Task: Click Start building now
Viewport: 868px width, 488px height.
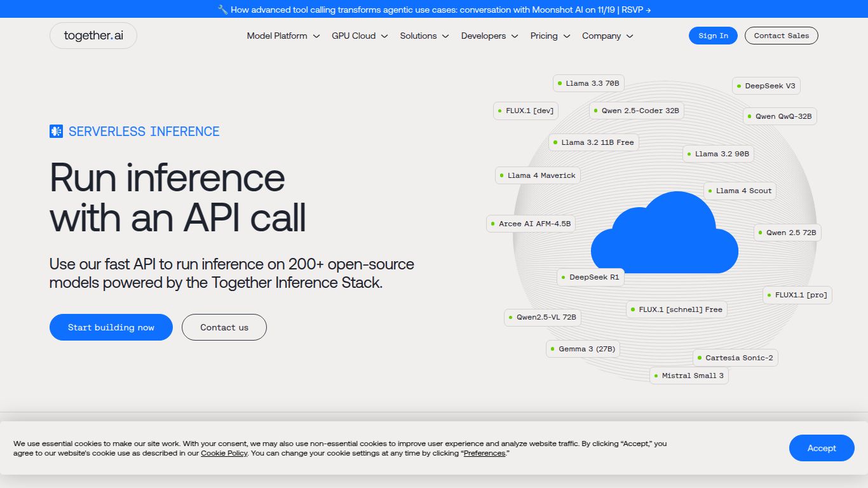Action: 111,327
